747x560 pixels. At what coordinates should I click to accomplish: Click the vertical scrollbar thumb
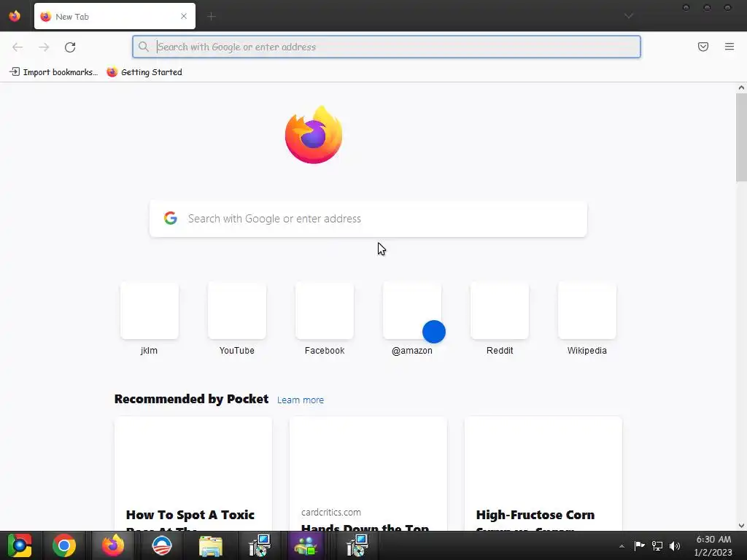[741, 138]
